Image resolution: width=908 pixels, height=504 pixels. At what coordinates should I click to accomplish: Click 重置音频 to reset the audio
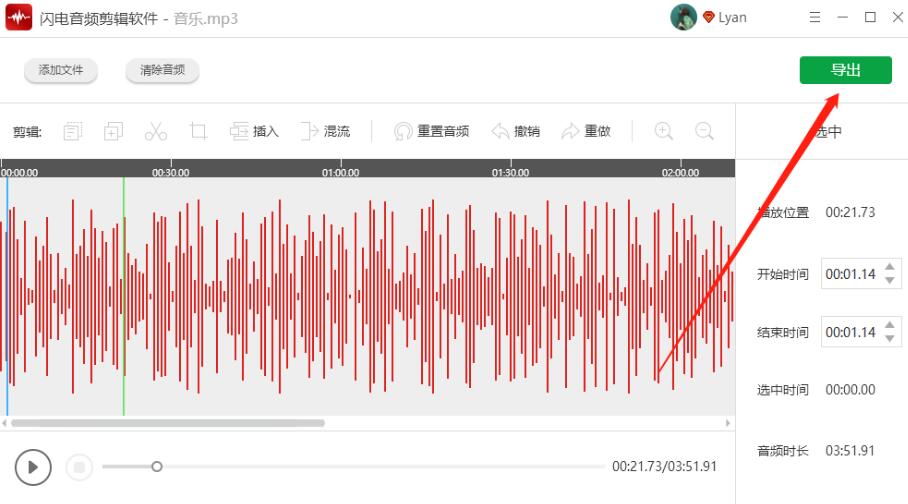(x=431, y=132)
